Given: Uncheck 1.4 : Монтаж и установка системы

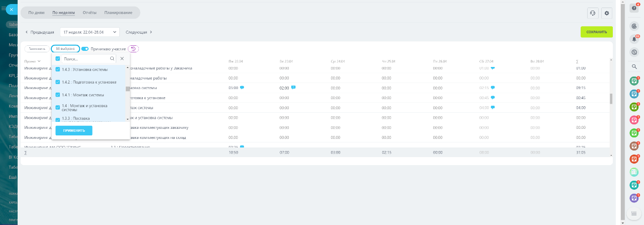Looking at the screenshot, I should (58, 107).
